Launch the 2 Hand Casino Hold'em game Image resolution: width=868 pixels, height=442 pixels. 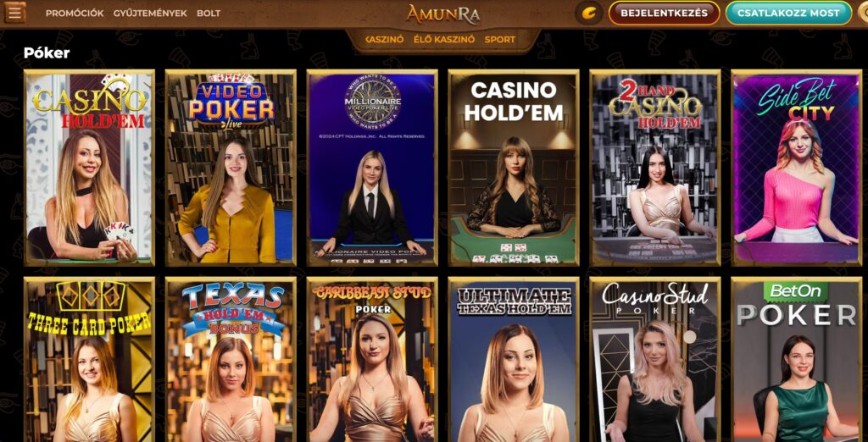coord(655,168)
